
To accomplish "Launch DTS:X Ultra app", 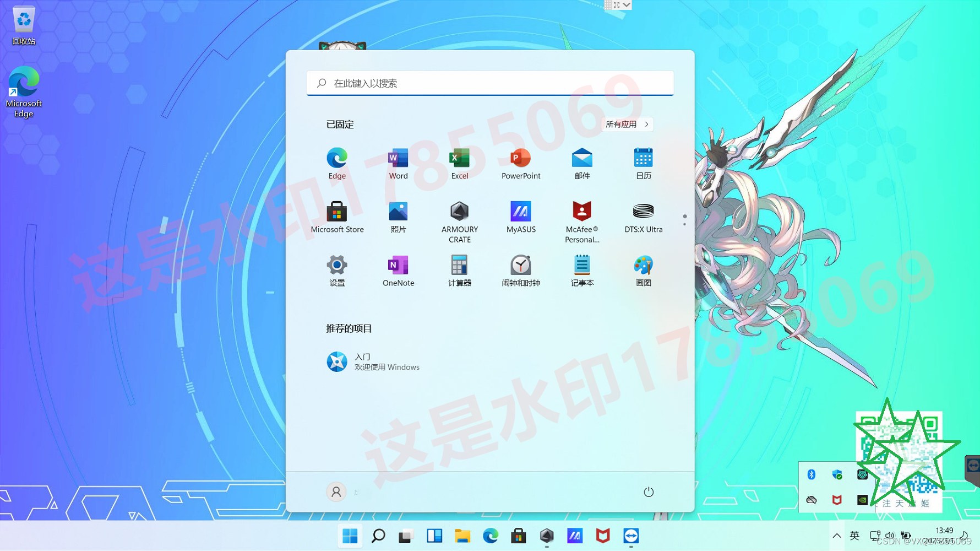I will click(x=643, y=218).
